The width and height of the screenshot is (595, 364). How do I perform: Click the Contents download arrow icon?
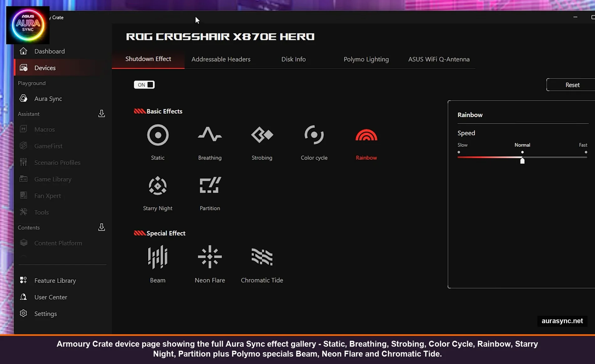[x=101, y=227]
